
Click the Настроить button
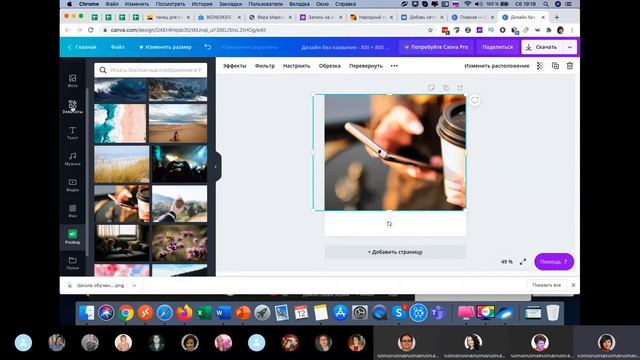pos(296,66)
